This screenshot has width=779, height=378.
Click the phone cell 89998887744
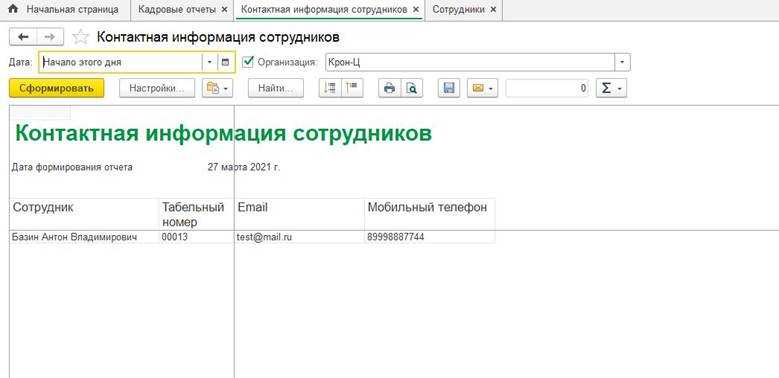coord(430,237)
